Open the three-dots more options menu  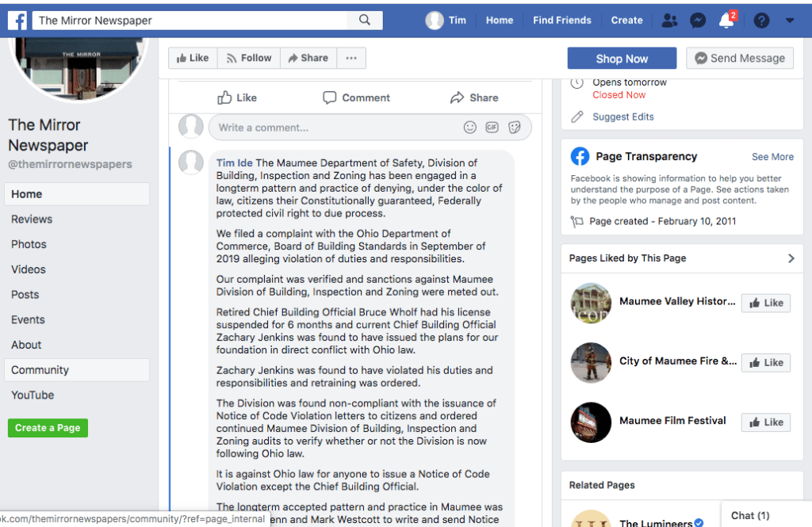click(351, 58)
